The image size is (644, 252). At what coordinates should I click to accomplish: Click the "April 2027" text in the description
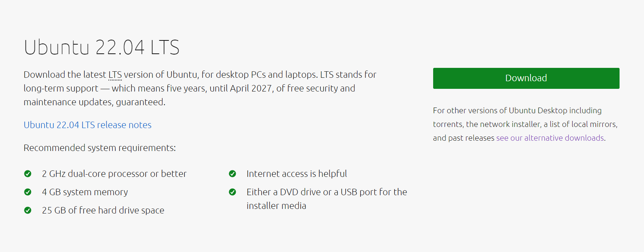click(251, 88)
